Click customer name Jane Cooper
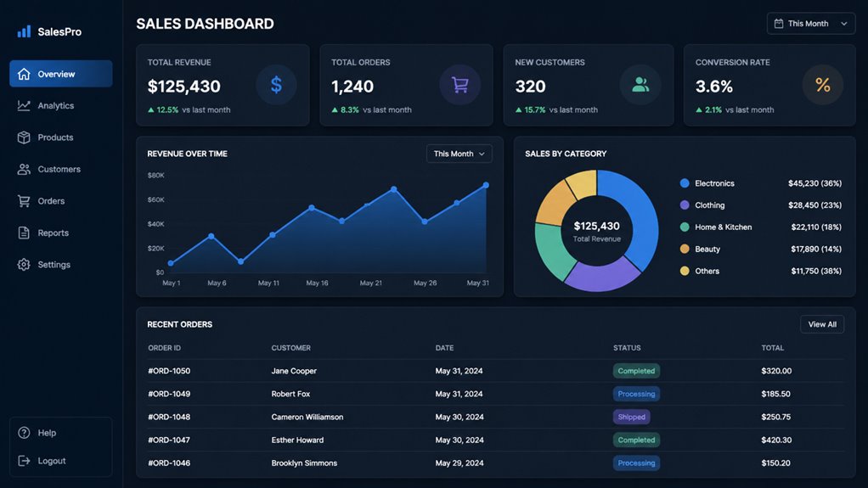 click(x=294, y=371)
